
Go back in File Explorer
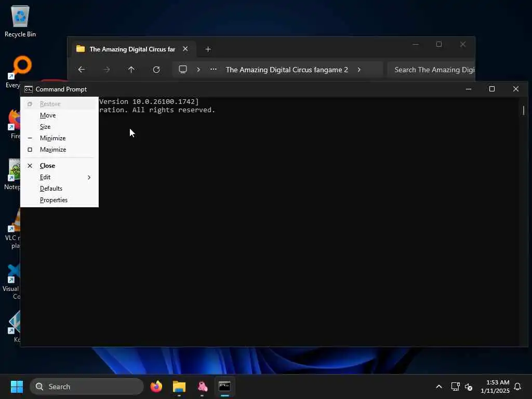click(82, 70)
